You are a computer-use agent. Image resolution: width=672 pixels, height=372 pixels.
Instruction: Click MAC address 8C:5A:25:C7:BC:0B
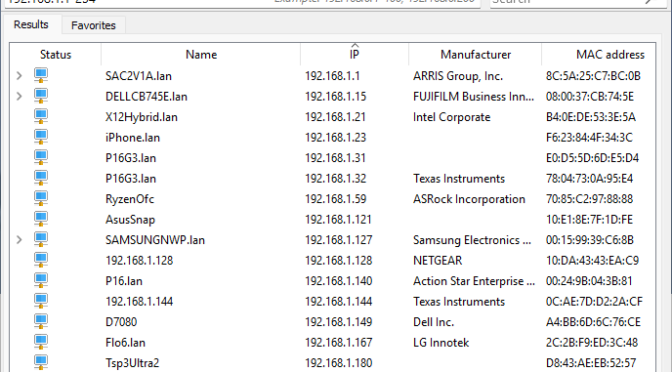[593, 76]
